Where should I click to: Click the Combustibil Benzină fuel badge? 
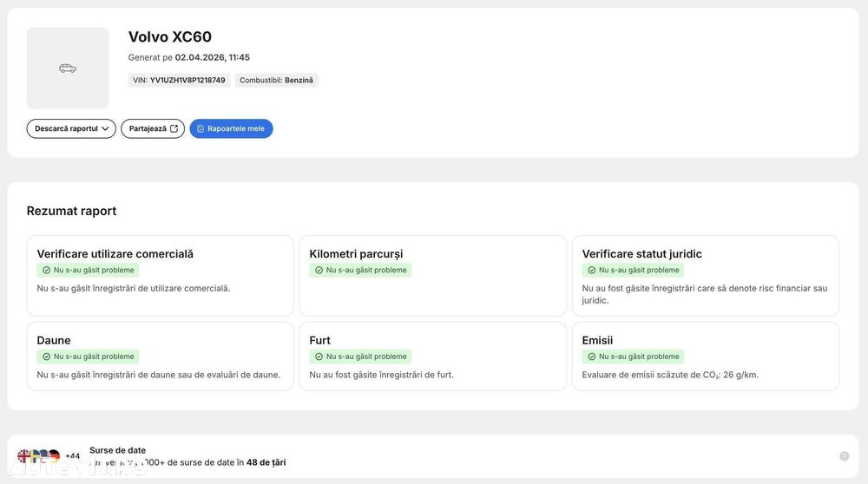pos(276,80)
